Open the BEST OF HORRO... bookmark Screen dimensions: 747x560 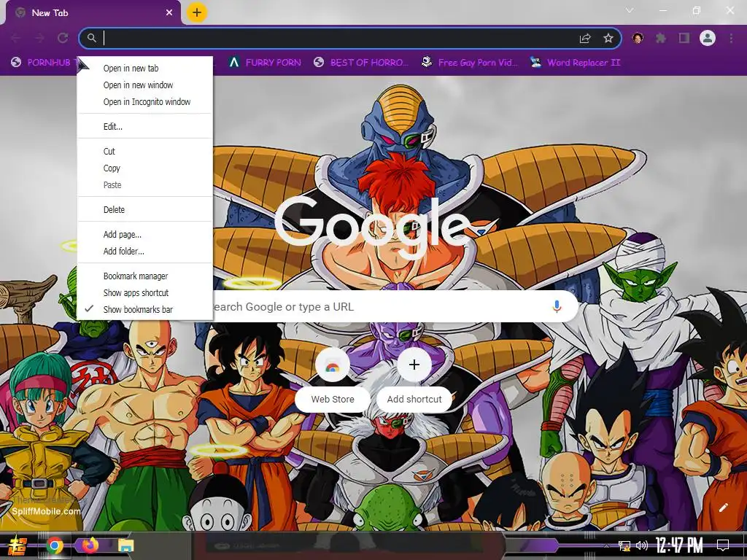[361, 63]
